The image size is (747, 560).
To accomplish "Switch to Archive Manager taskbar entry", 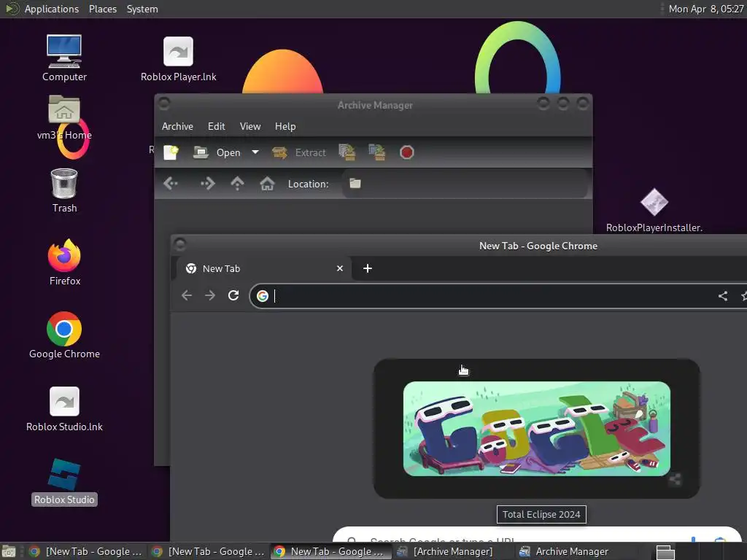I will click(576, 551).
